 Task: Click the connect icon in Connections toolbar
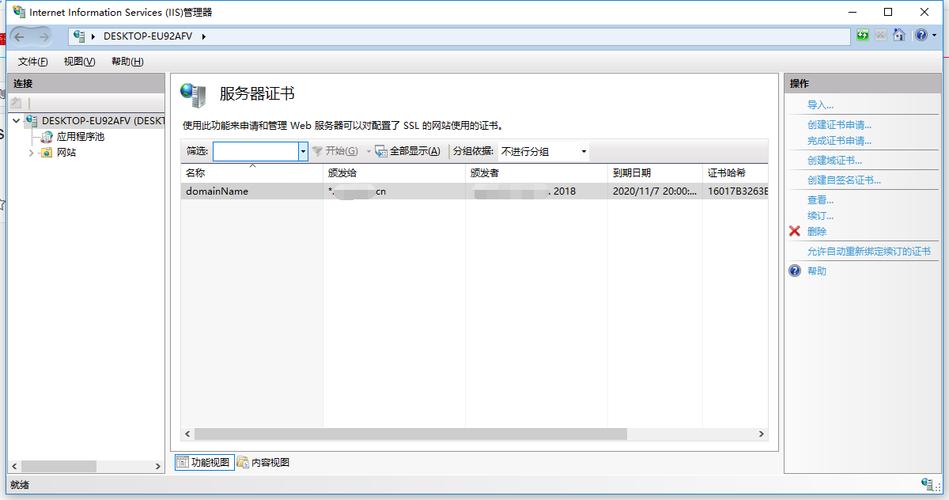tap(17, 103)
